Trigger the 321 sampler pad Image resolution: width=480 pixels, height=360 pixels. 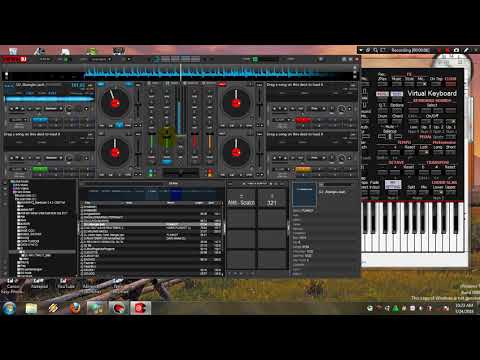point(272,199)
